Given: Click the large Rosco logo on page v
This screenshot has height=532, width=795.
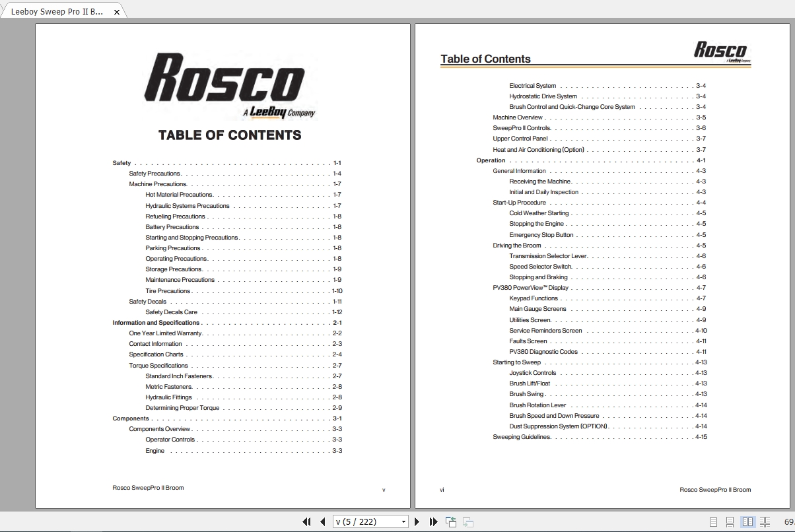Looking at the screenshot, I should [x=228, y=86].
